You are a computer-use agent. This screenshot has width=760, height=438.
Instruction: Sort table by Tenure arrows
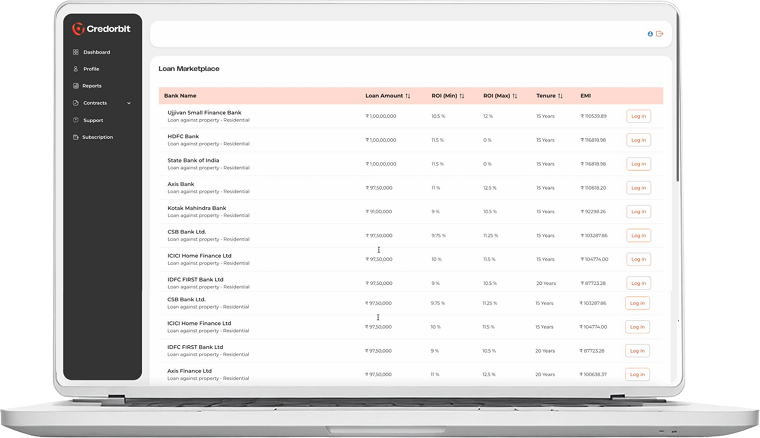pos(560,96)
